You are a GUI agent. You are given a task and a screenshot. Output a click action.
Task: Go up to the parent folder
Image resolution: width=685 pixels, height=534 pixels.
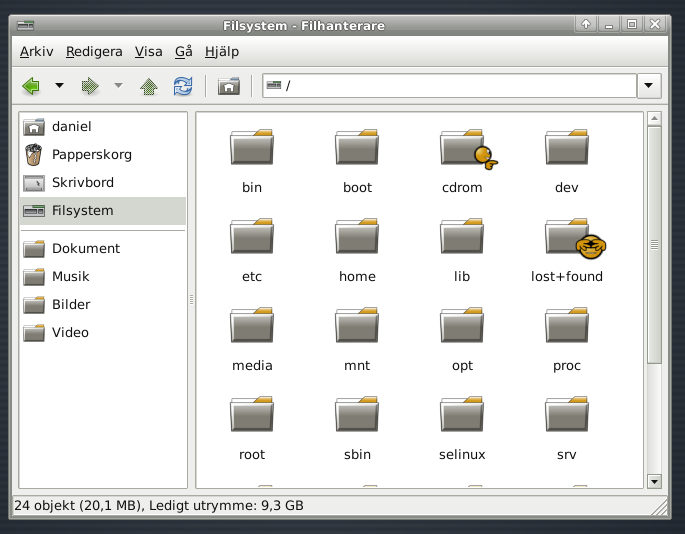coord(149,86)
